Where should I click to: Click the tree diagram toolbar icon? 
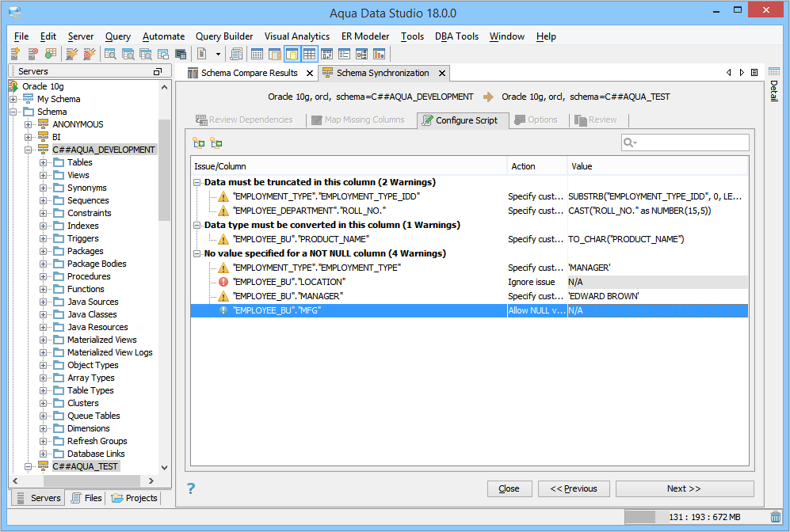point(362,54)
